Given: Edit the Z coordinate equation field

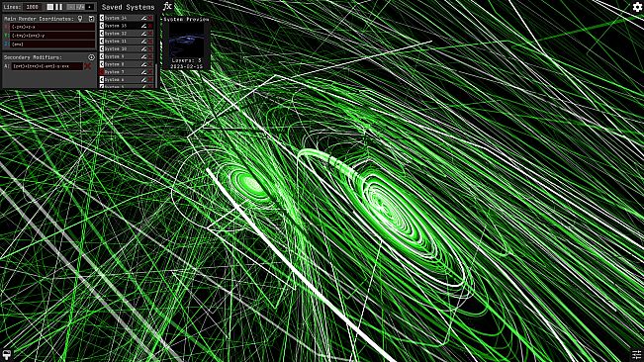Looking at the screenshot, I should click(x=52, y=45).
